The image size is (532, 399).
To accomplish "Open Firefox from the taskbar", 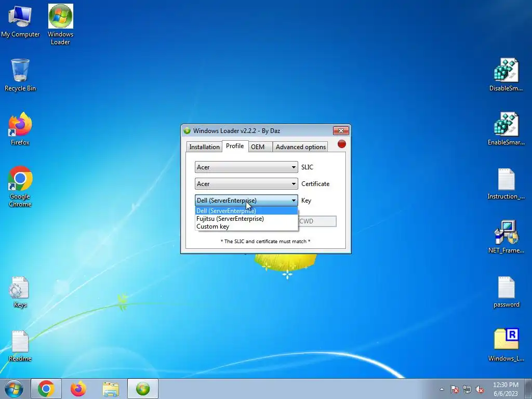I will [x=78, y=389].
